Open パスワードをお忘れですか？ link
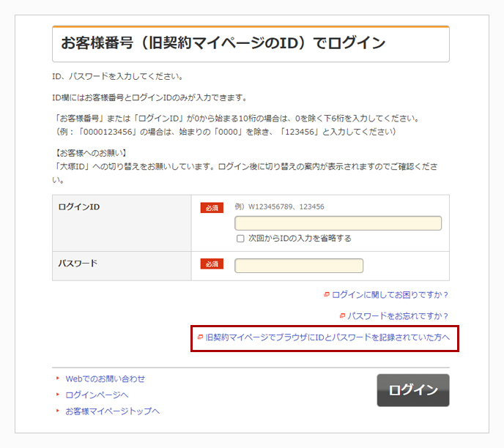 (398, 316)
